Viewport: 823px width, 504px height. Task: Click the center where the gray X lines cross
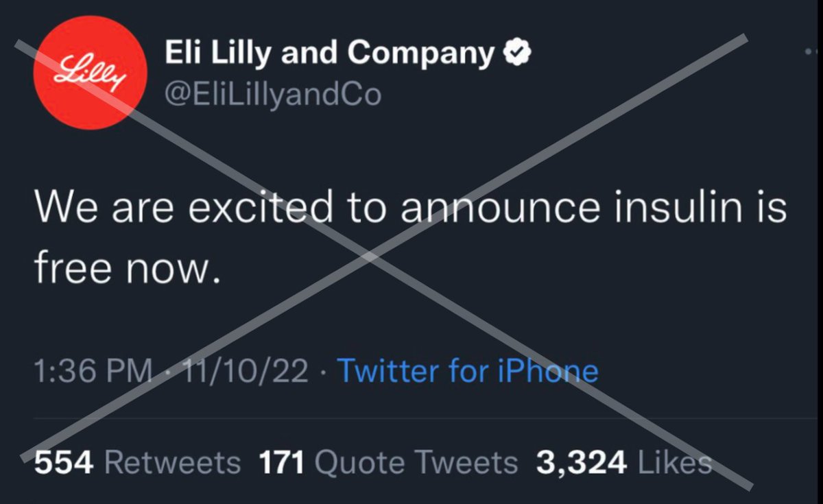tap(370, 257)
